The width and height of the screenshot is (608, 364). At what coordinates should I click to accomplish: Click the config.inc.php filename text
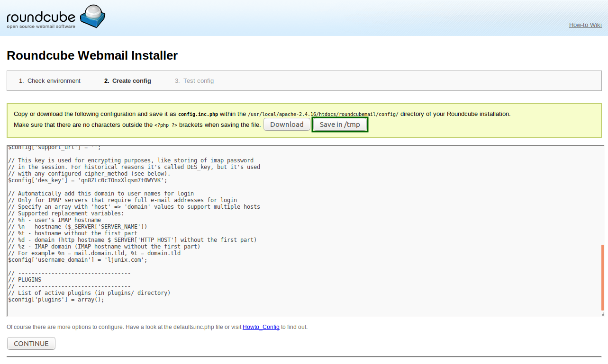tap(198, 114)
